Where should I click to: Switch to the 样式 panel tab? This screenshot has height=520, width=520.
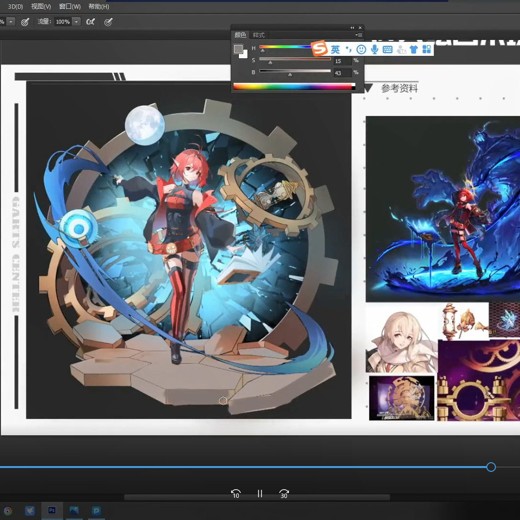pyautogui.click(x=258, y=35)
